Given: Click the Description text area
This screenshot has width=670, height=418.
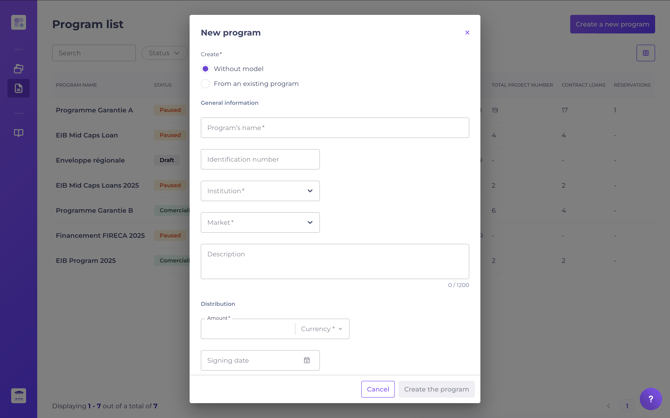Looking at the screenshot, I should click(335, 262).
